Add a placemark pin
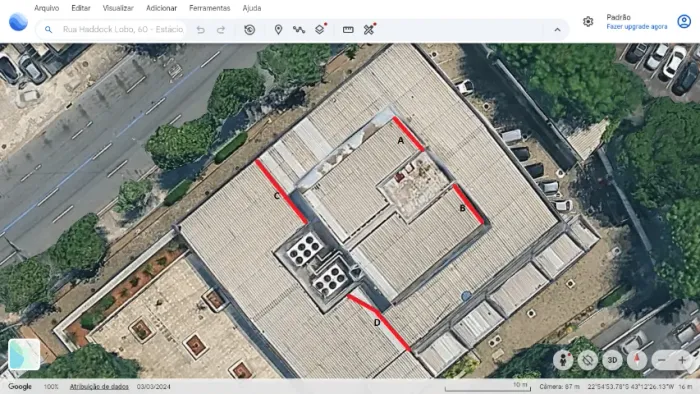The height and width of the screenshot is (394, 700). (278, 30)
